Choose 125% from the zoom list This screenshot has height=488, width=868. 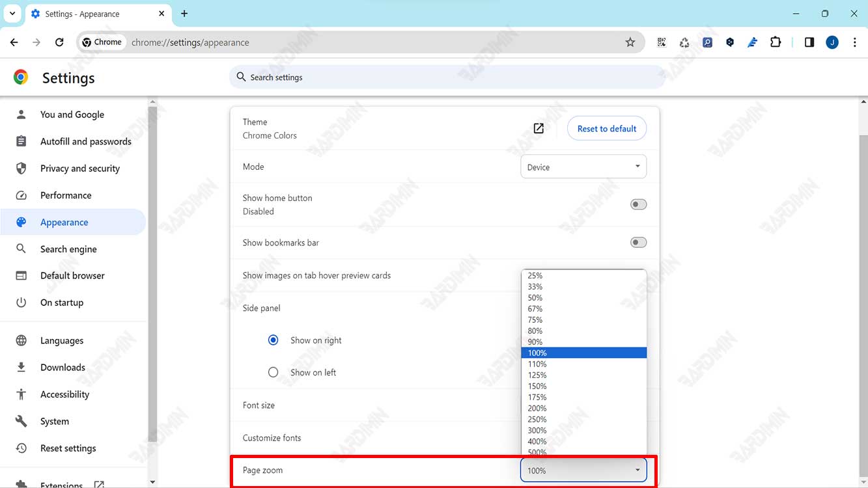[x=537, y=375]
